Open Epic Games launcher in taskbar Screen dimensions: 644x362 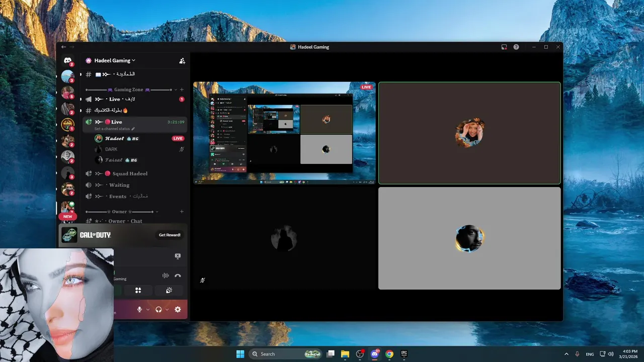click(x=404, y=354)
